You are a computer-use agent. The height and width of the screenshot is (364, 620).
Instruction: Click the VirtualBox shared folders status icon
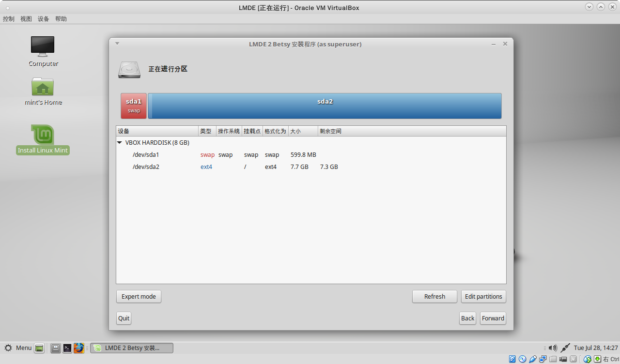553,359
